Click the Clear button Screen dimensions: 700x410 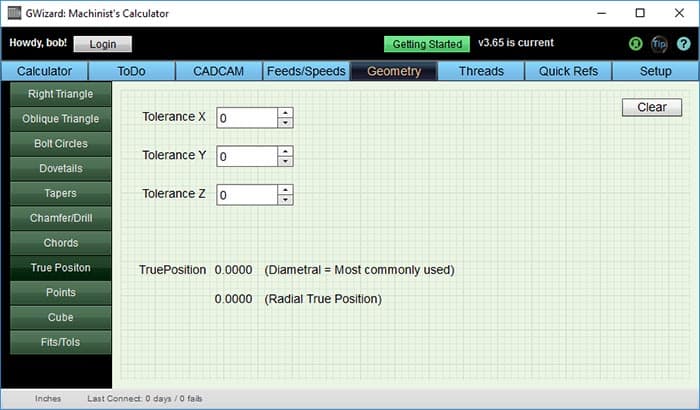pyautogui.click(x=652, y=107)
